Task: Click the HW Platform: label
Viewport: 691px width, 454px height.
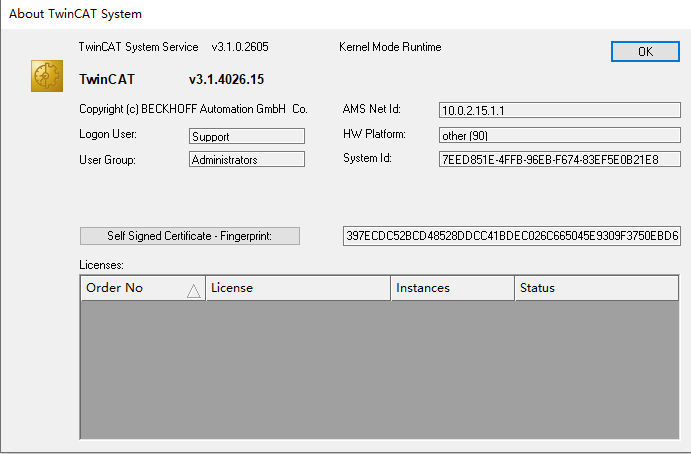Action: [374, 134]
